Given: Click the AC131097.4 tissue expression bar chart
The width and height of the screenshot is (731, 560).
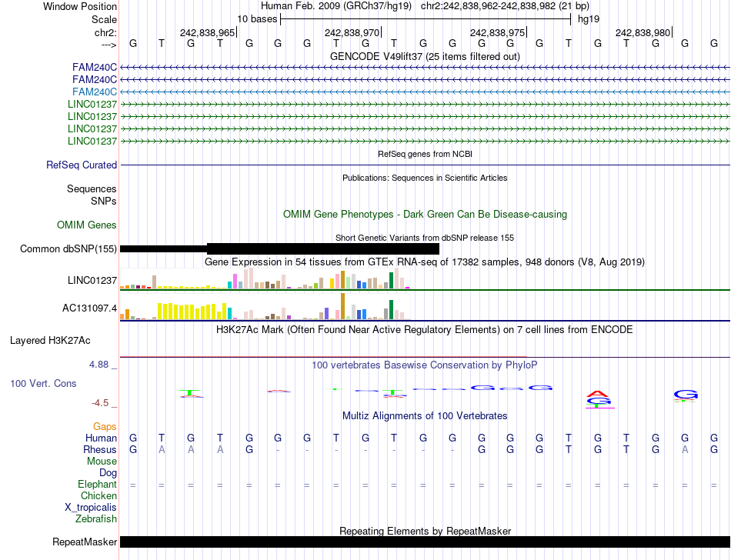Looking at the screenshot, I should [265, 307].
